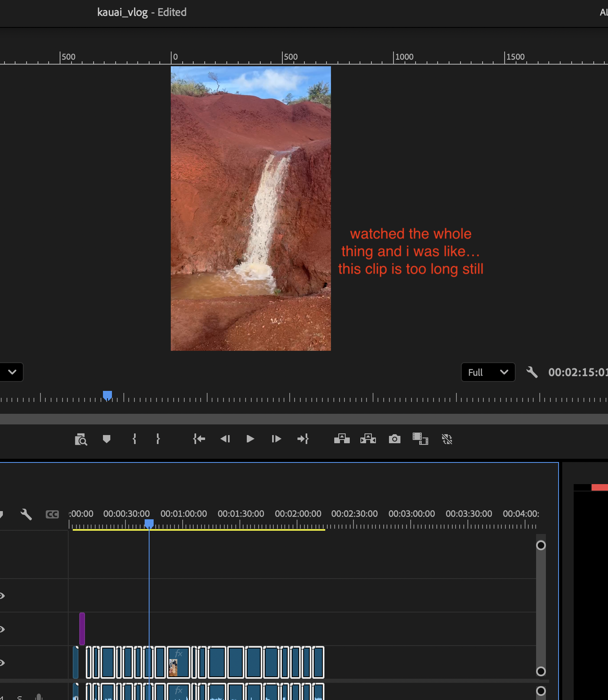This screenshot has width=608, height=700.
Task: Click the audio track microphone icon
Action: click(38, 697)
